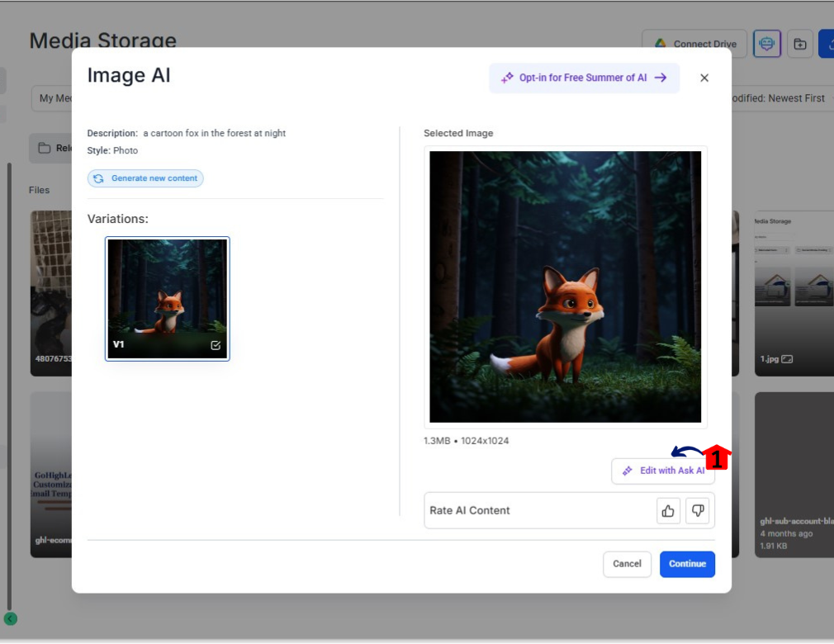Open the 1.jpg file thumbnail
This screenshot has height=644, width=834.
[794, 293]
